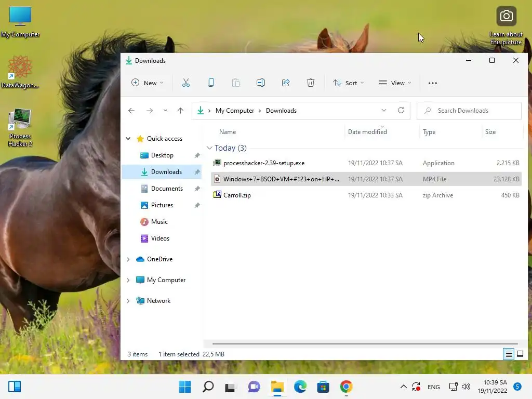Refresh the Downloads folder view
This screenshot has height=399, width=532.
pos(401,110)
